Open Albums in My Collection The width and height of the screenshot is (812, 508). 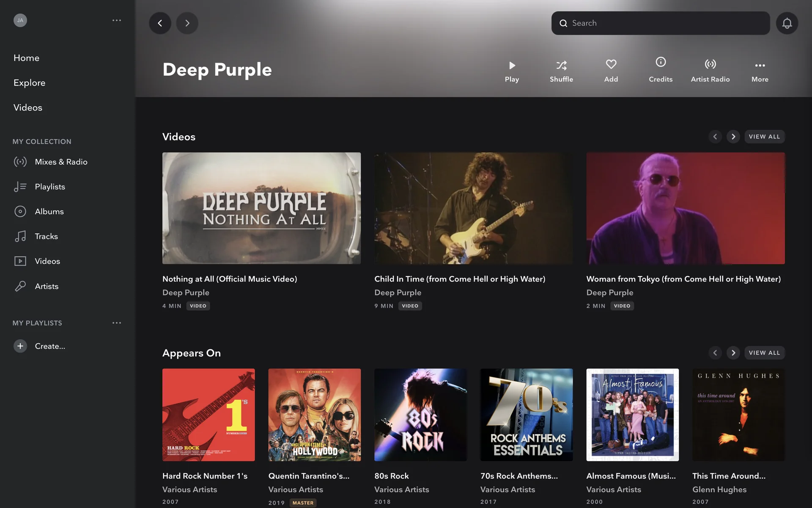[x=49, y=211]
